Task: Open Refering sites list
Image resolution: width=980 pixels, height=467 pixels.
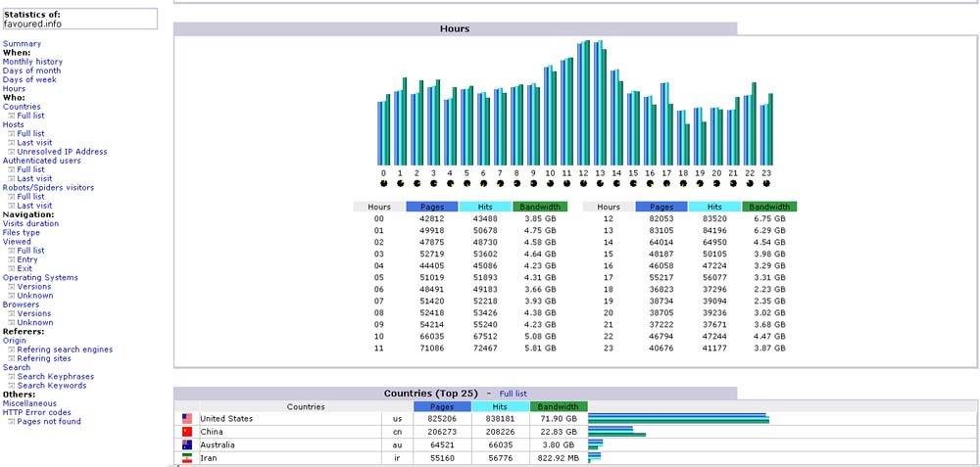Action: click(x=44, y=359)
